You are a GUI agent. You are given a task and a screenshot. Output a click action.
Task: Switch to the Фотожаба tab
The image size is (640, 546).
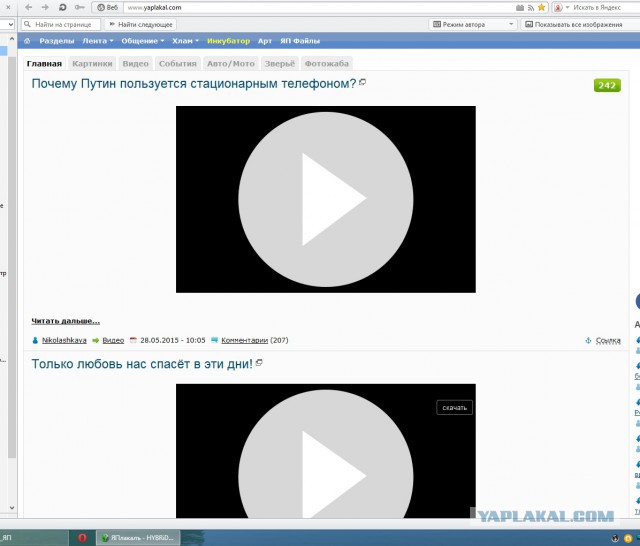click(x=327, y=63)
